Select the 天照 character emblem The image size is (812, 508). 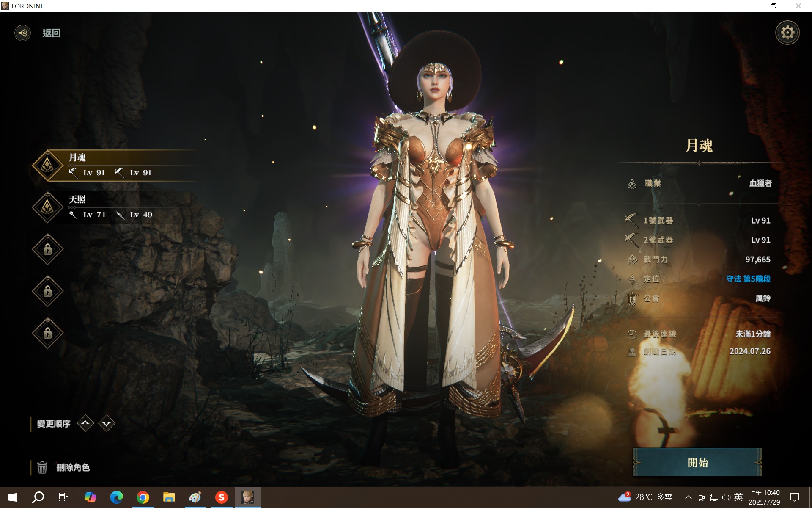[x=47, y=207]
